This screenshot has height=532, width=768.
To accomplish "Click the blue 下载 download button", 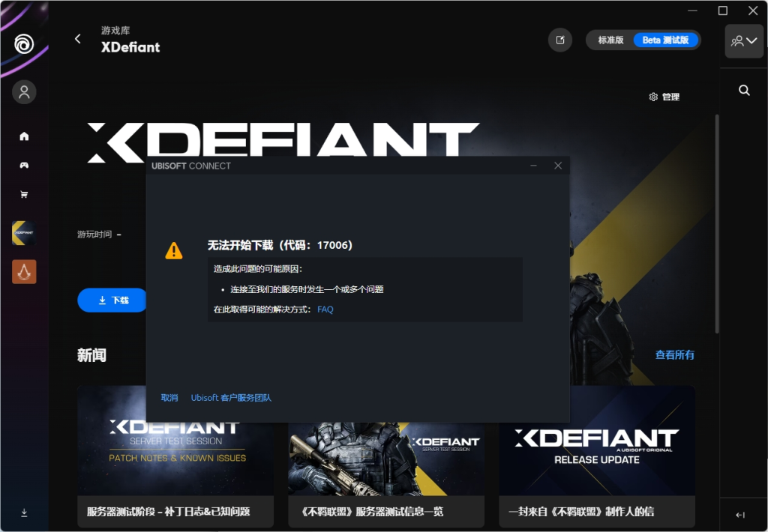I will click(112, 300).
